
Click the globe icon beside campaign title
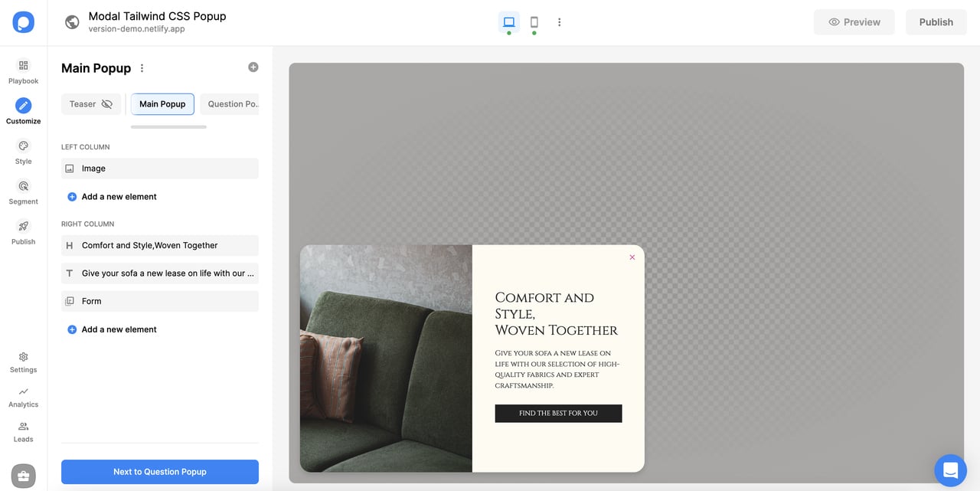point(72,22)
